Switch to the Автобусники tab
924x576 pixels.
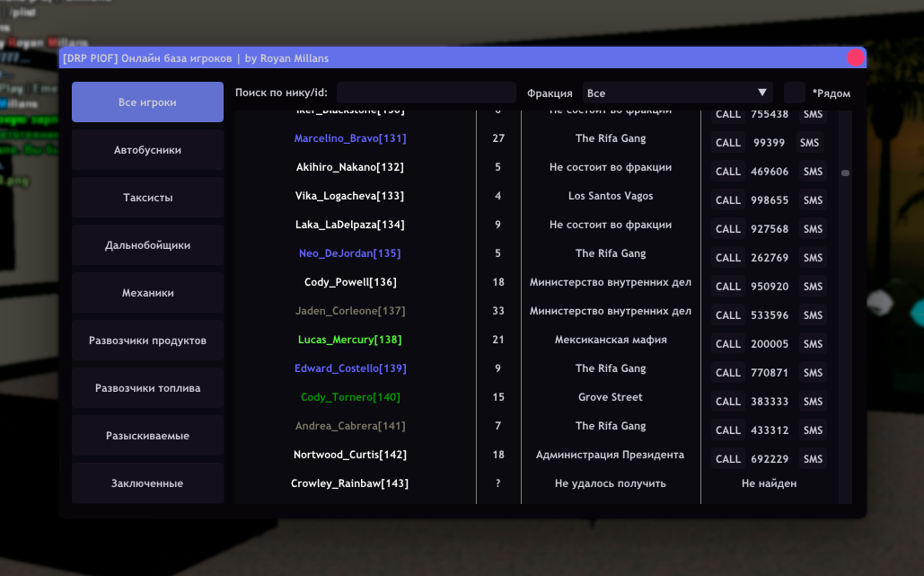(x=147, y=150)
